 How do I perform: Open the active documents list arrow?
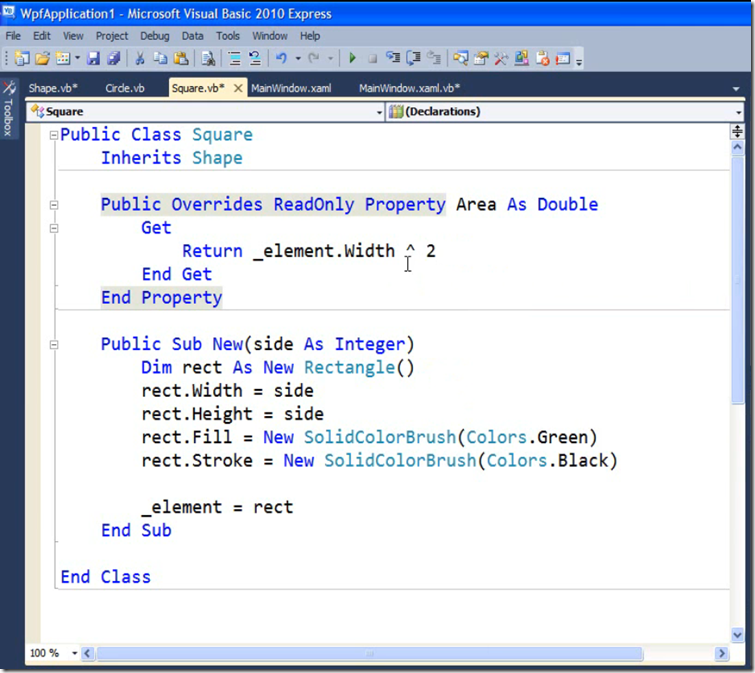[x=736, y=89]
